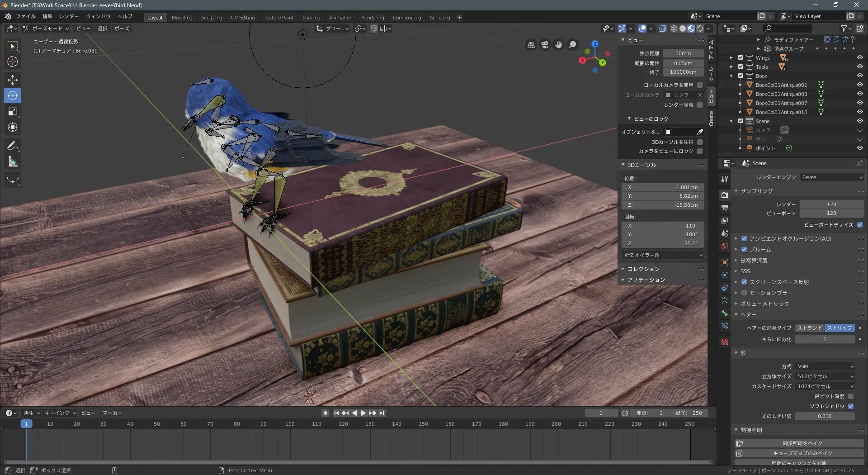Select the Scale tool
868x475 pixels.
coord(13,111)
